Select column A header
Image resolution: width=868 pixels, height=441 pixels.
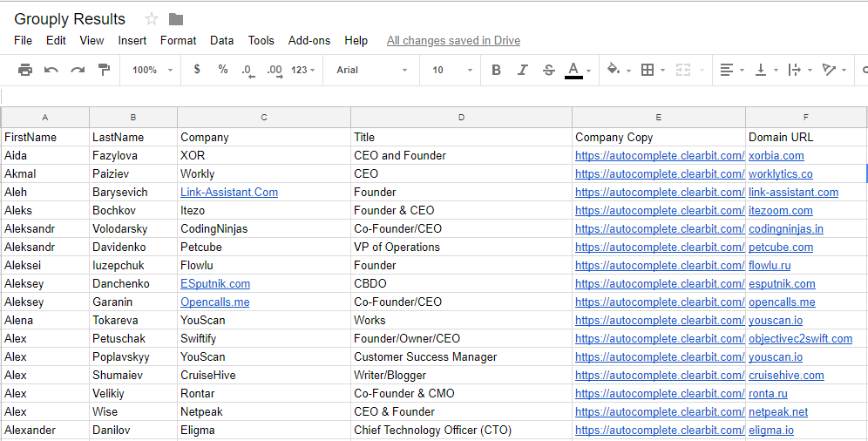pyautogui.click(x=44, y=118)
